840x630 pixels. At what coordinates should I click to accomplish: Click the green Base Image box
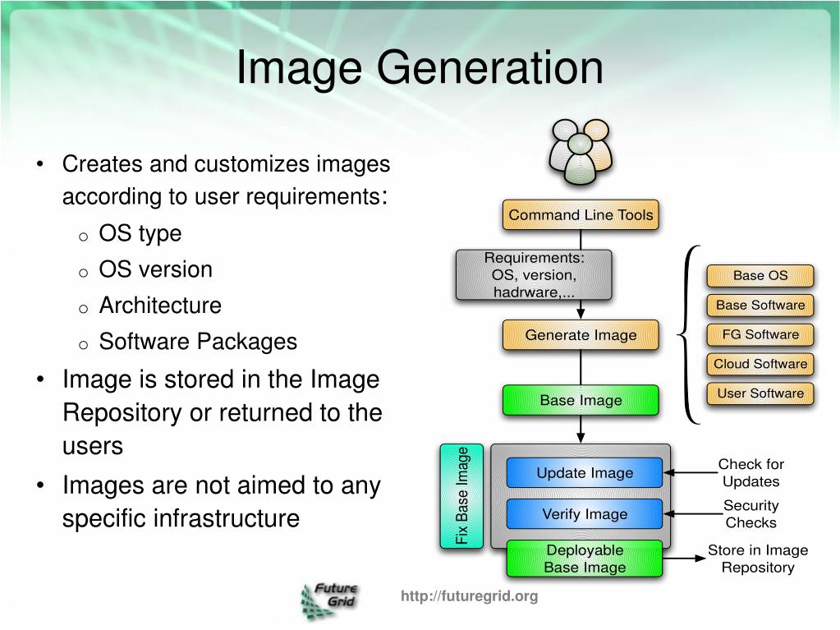[581, 400]
